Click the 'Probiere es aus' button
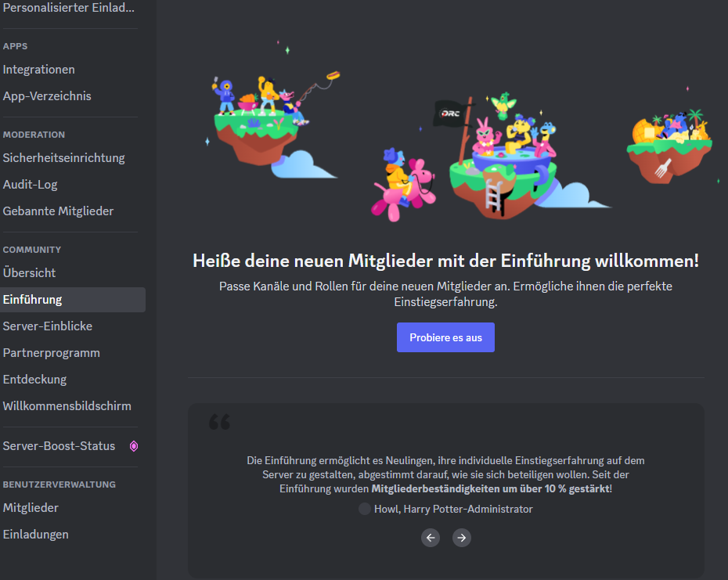 pyautogui.click(x=445, y=337)
